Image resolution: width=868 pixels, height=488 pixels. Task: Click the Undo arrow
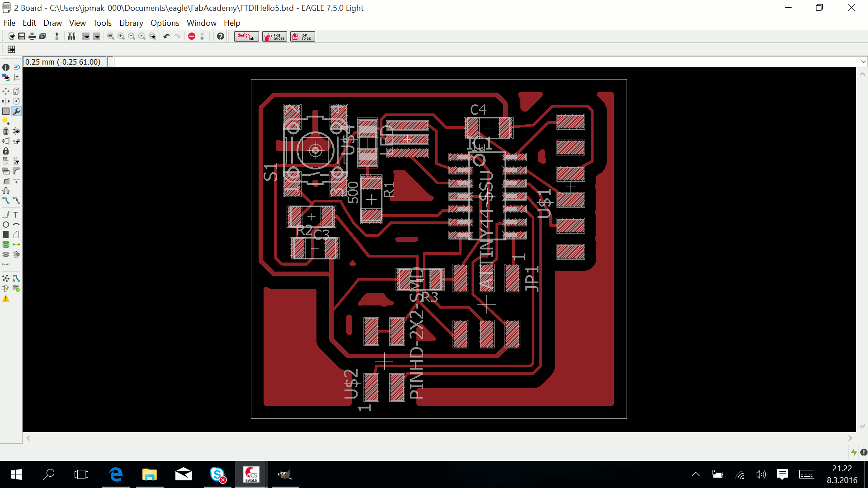[167, 36]
